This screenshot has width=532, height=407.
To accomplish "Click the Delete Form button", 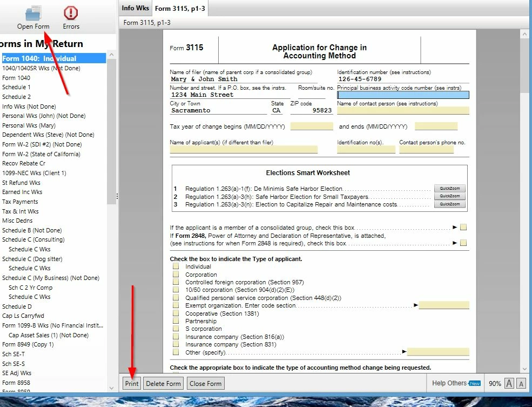I will [163, 384].
